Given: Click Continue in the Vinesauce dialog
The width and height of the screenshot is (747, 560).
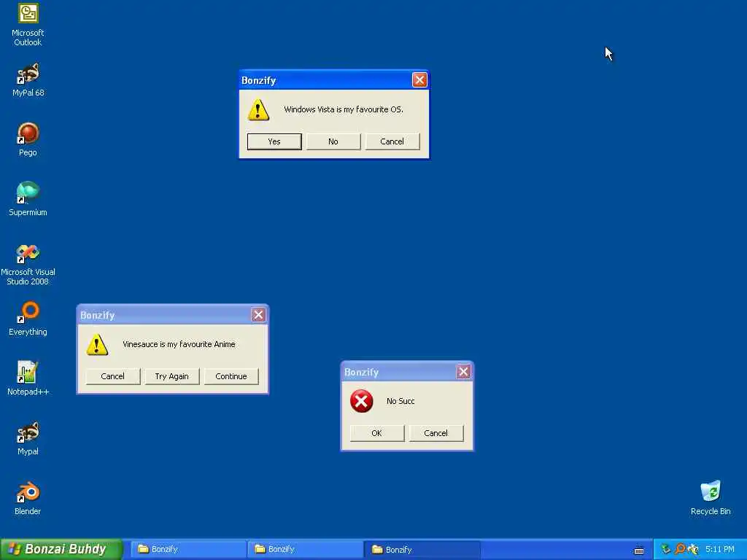Looking at the screenshot, I should coord(231,376).
